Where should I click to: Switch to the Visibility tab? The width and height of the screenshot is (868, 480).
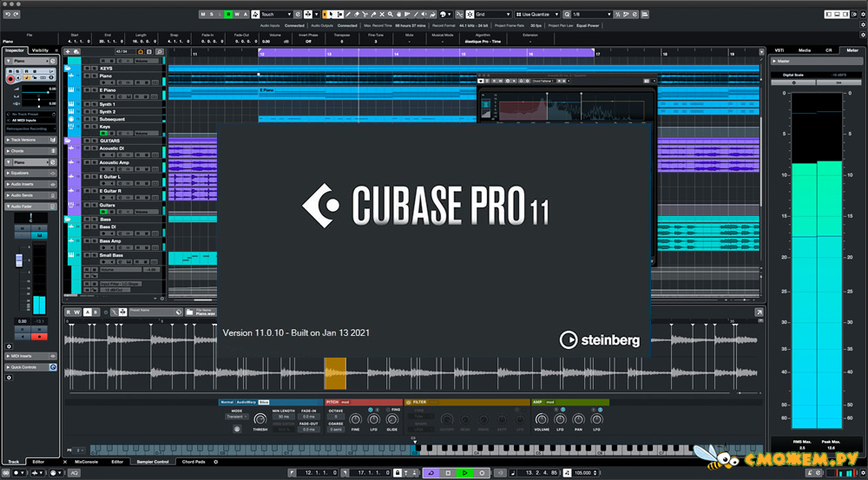click(41, 50)
